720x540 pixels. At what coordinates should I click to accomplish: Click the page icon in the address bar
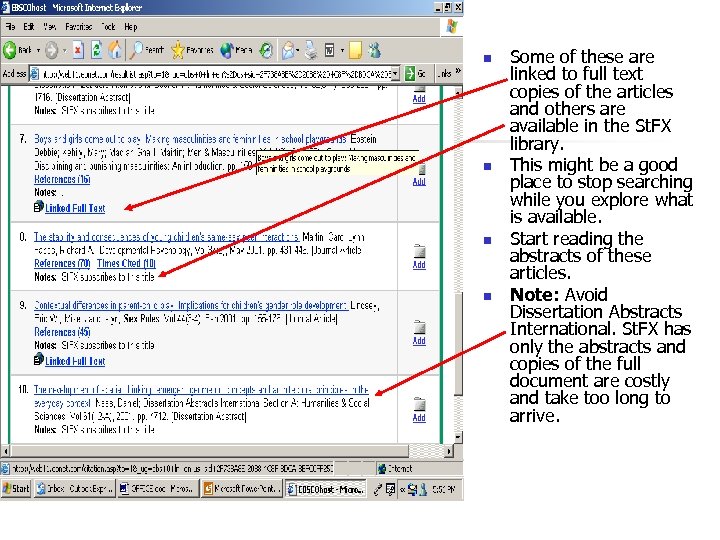click(34, 73)
